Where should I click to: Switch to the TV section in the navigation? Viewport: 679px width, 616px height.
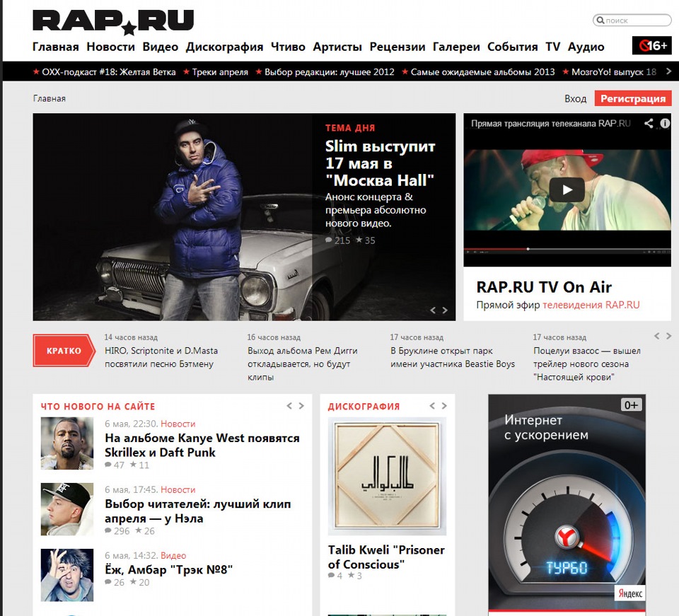(554, 47)
